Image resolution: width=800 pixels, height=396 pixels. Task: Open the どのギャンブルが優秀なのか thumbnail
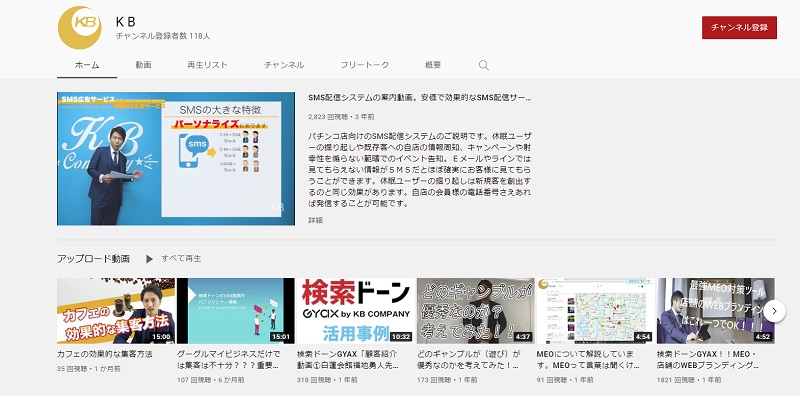pyautogui.click(x=476, y=311)
